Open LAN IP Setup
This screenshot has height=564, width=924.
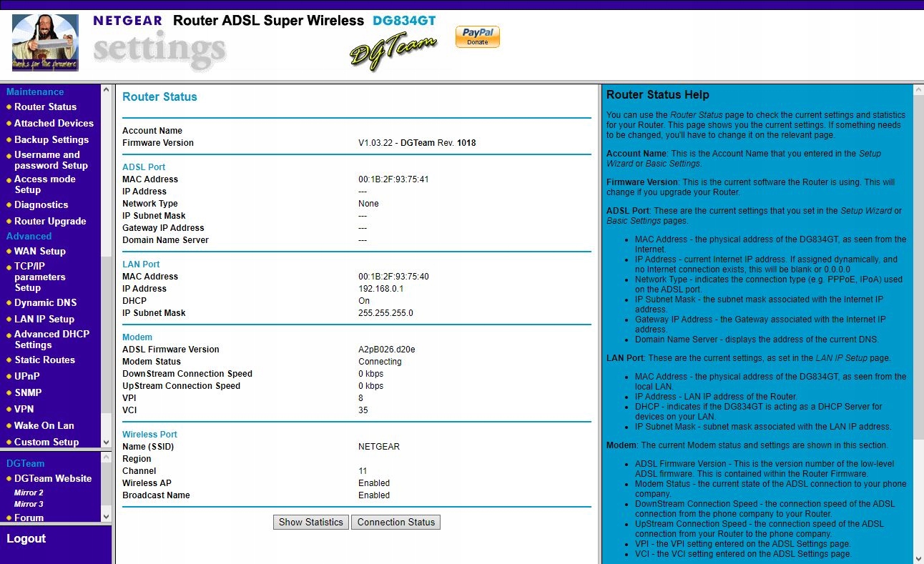(x=44, y=319)
